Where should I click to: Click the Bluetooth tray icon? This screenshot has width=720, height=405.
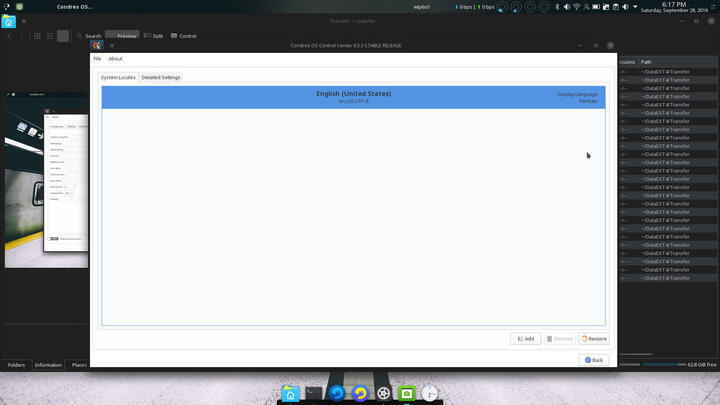coord(557,7)
